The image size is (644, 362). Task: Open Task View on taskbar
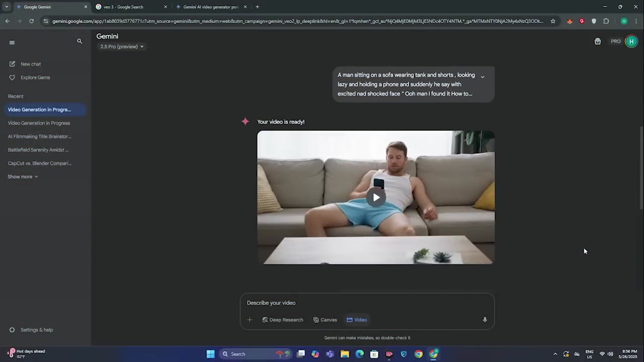coord(301,354)
